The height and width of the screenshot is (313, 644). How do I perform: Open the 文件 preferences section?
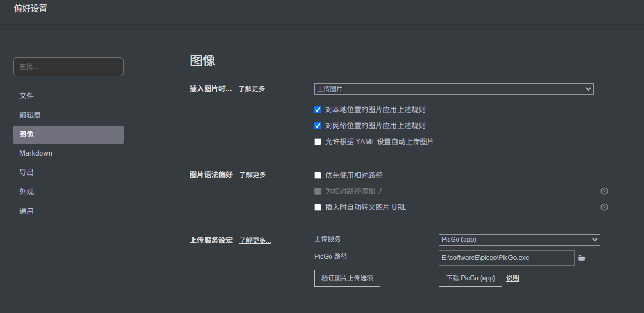[x=26, y=96]
